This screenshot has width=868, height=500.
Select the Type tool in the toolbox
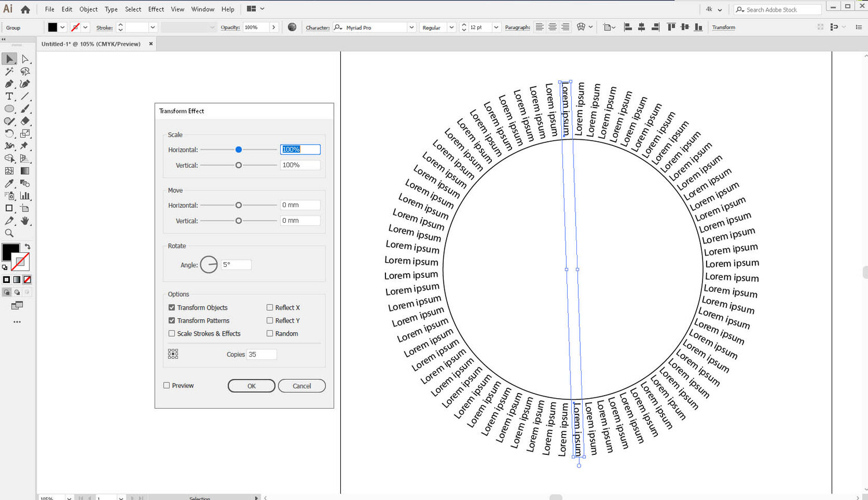pos(9,97)
